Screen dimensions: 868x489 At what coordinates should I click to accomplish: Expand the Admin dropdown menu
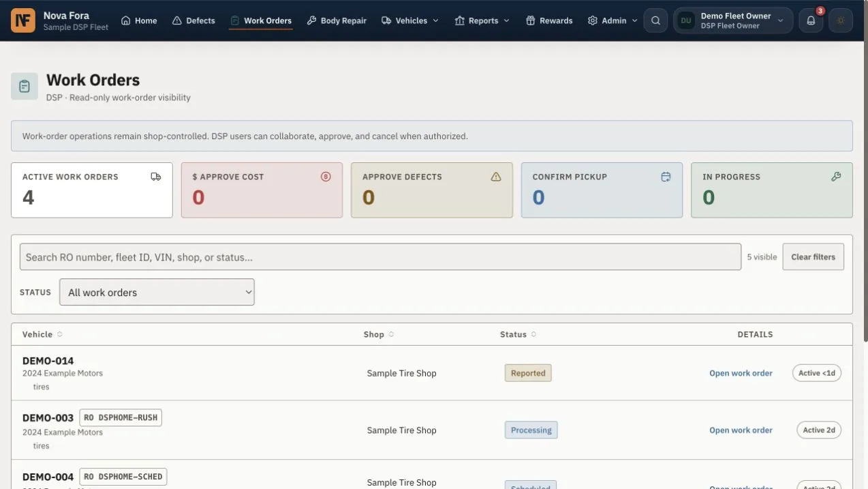[613, 20]
